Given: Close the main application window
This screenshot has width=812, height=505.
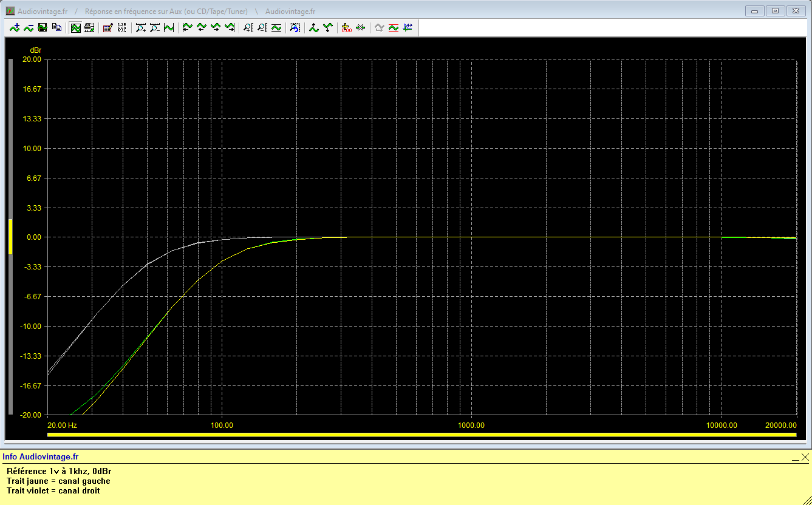Looking at the screenshot, I should [795, 10].
